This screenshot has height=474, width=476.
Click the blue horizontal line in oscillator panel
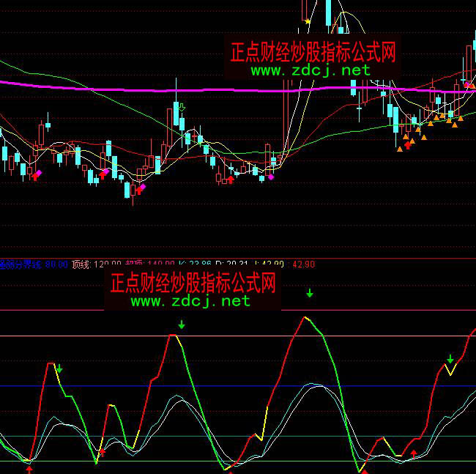click(x=220, y=386)
